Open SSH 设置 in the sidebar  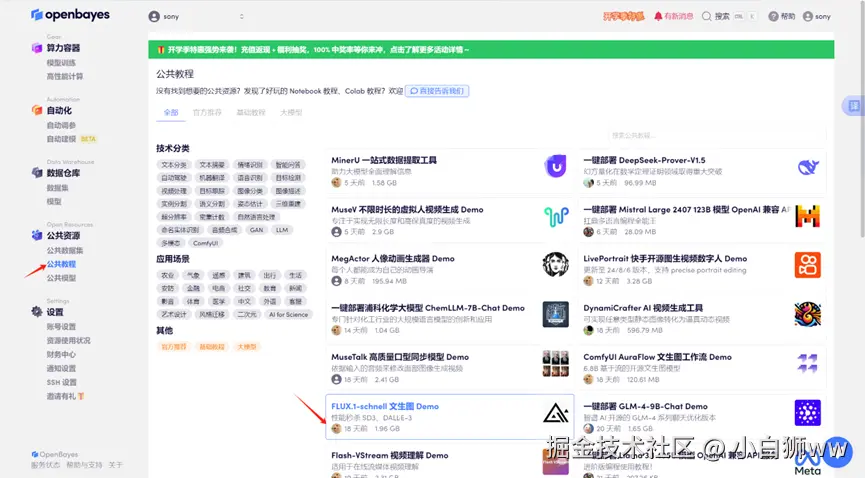tap(62, 383)
